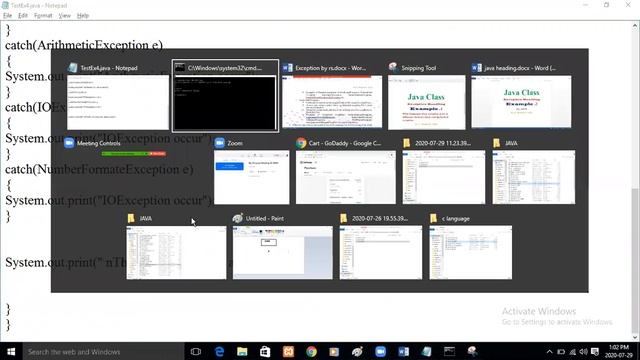Open the File menu in Notepad

tap(7, 16)
